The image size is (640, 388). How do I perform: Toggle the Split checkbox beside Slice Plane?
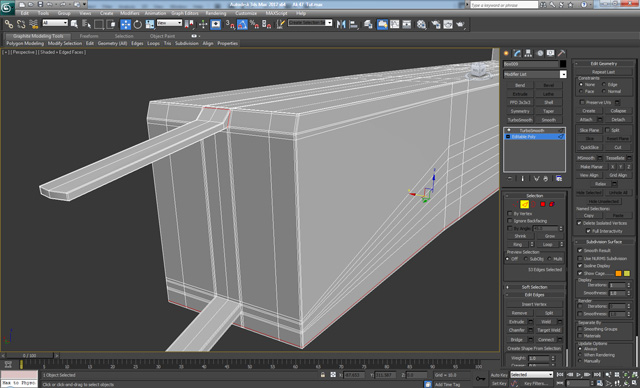[x=607, y=130]
